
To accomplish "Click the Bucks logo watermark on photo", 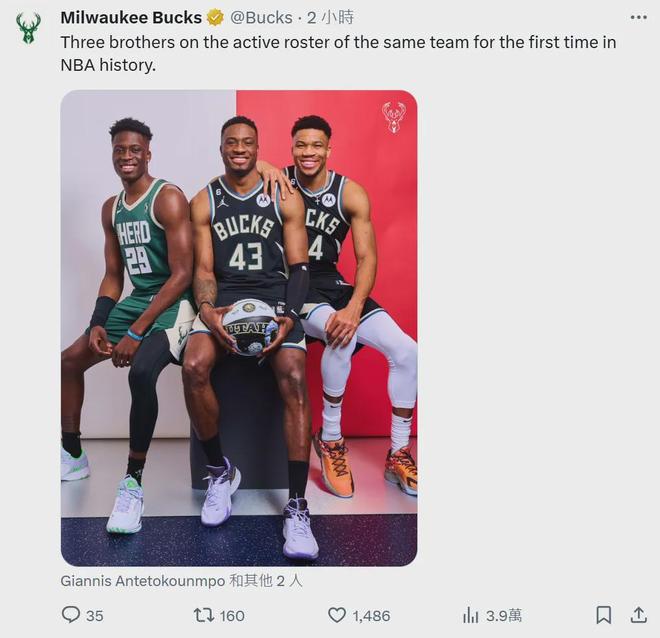I will [x=393, y=116].
